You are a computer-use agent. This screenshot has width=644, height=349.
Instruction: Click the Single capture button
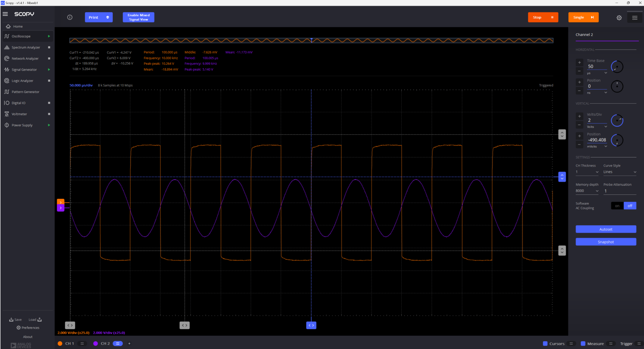(x=583, y=17)
